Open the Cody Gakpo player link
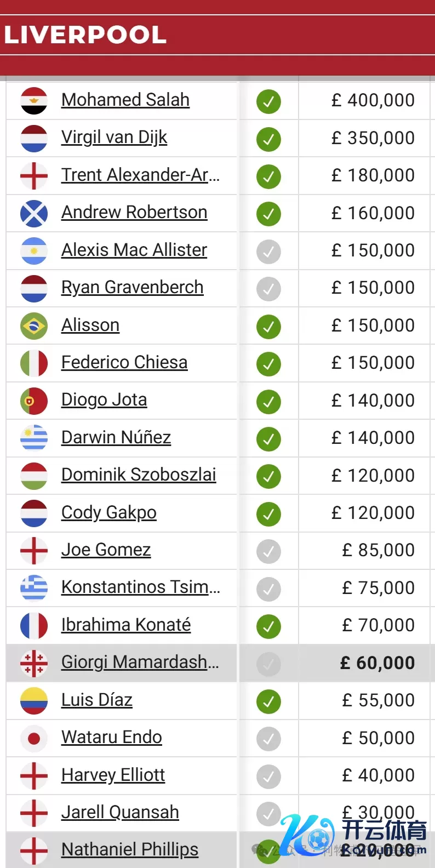The width and height of the screenshot is (435, 868). pos(109,512)
